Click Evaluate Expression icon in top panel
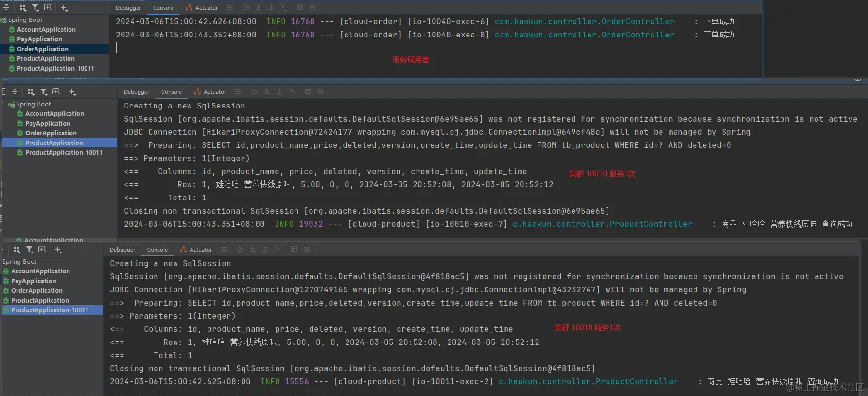The height and width of the screenshot is (396, 868). pyautogui.click(x=300, y=8)
